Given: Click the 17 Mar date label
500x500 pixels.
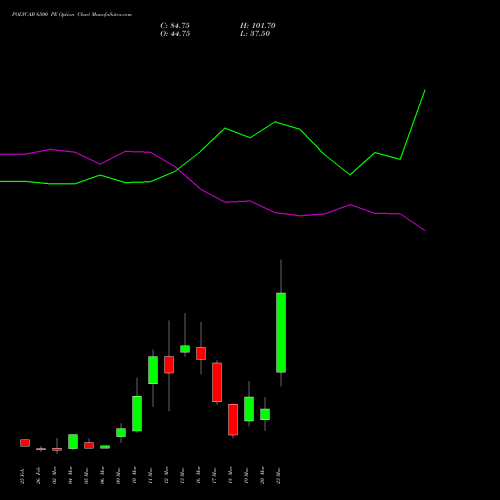Looking at the screenshot, I should 214,476.
